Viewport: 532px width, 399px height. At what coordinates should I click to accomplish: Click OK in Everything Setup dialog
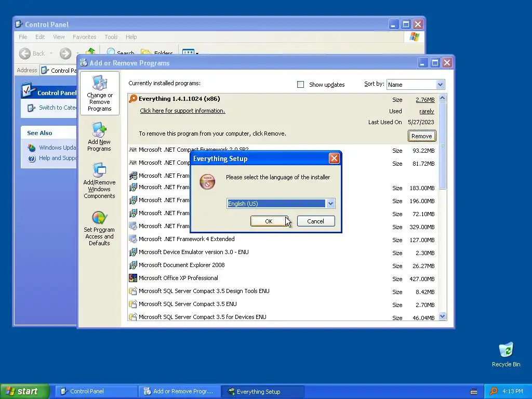[269, 221]
